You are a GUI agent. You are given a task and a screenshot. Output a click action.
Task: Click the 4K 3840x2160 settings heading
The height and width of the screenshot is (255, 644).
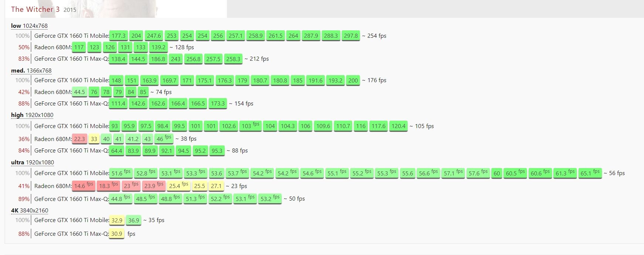coord(30,210)
